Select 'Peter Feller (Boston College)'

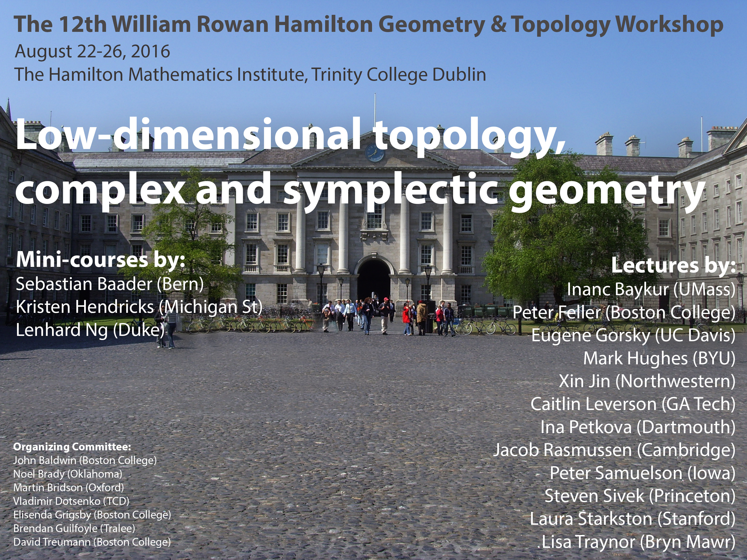624,313
